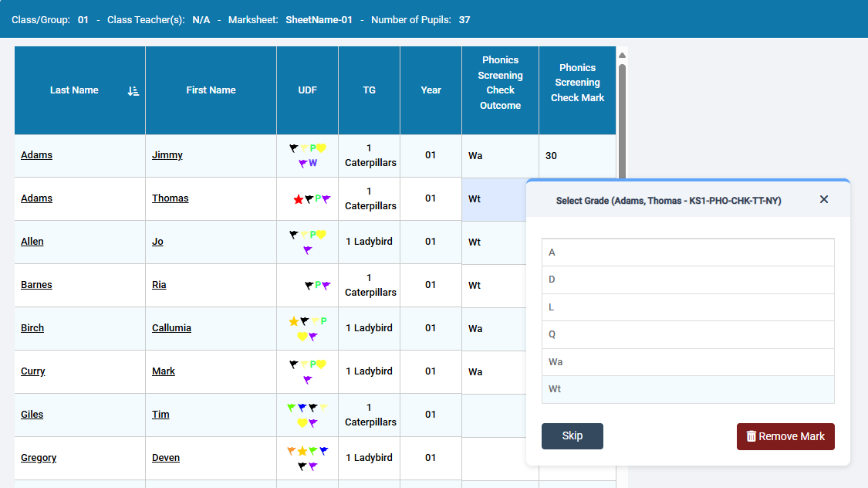Open the Adams last name link for Jimmy
The width and height of the screenshot is (868, 488).
[36, 155]
